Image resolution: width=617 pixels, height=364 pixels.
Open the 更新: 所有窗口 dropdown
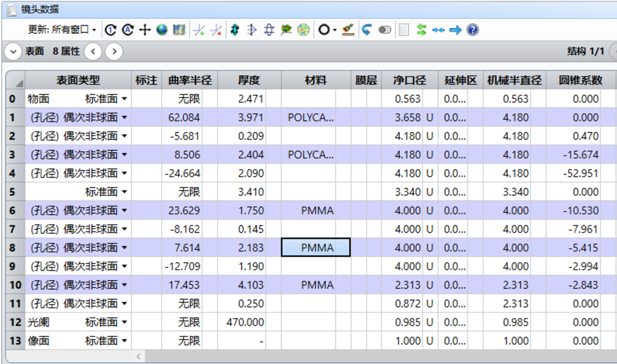62,30
